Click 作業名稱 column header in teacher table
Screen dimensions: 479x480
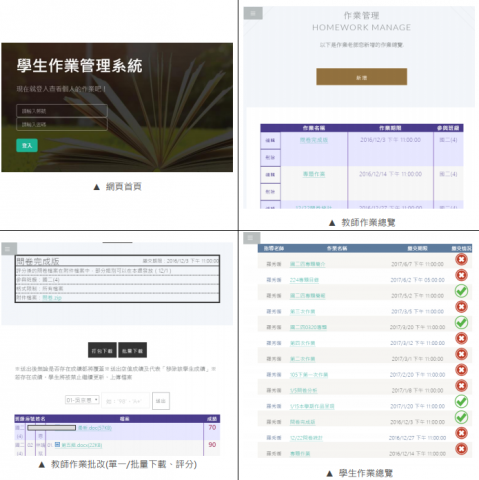pos(314,128)
